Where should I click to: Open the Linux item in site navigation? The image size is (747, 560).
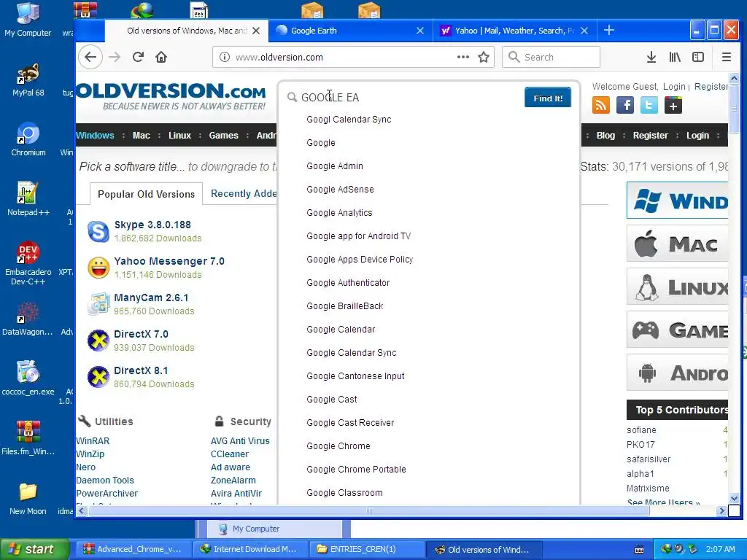[x=179, y=135]
